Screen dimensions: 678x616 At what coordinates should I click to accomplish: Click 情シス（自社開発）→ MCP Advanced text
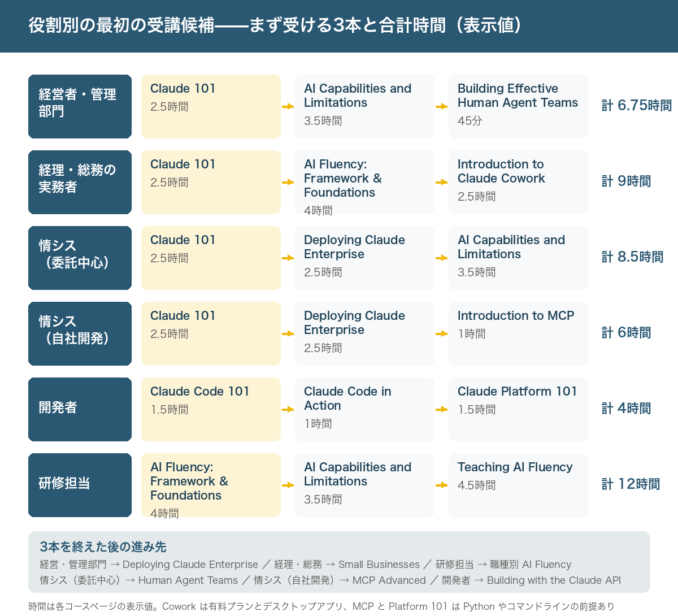point(340,580)
